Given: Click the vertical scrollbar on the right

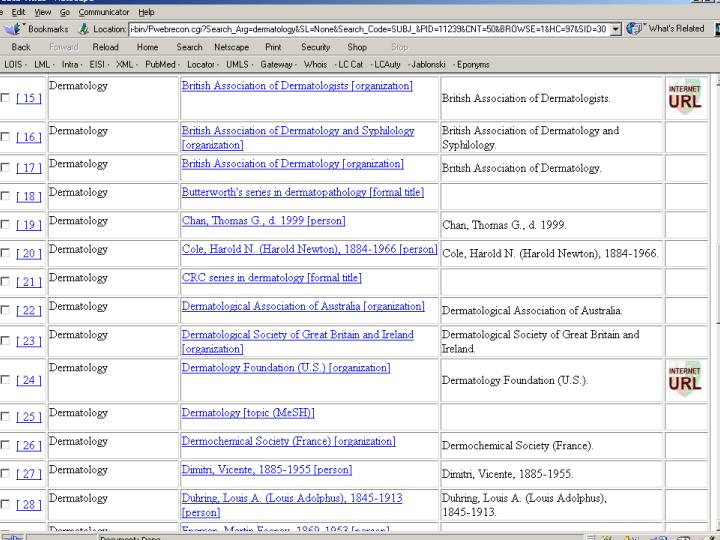Looking at the screenshot, I should [x=714, y=300].
